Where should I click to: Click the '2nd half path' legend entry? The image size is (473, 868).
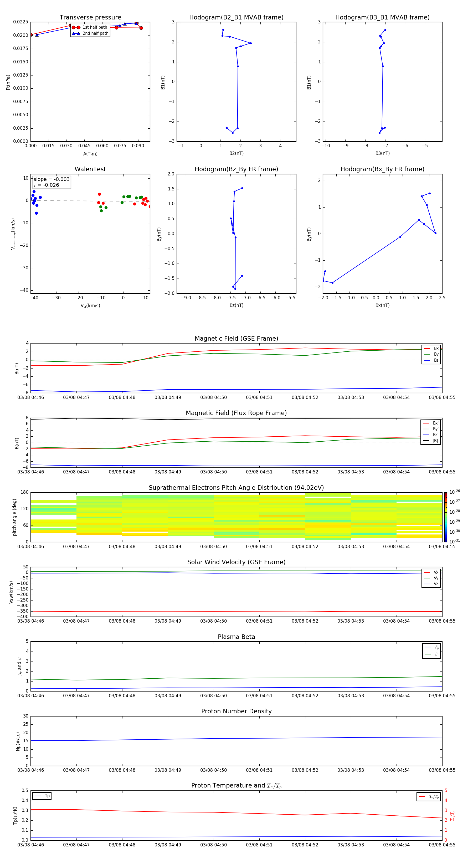pyautogui.click(x=90, y=33)
